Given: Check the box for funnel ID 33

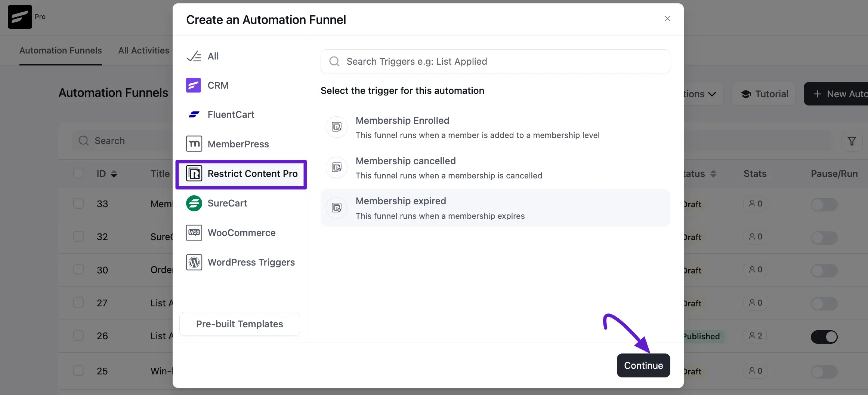Looking at the screenshot, I should (78, 203).
